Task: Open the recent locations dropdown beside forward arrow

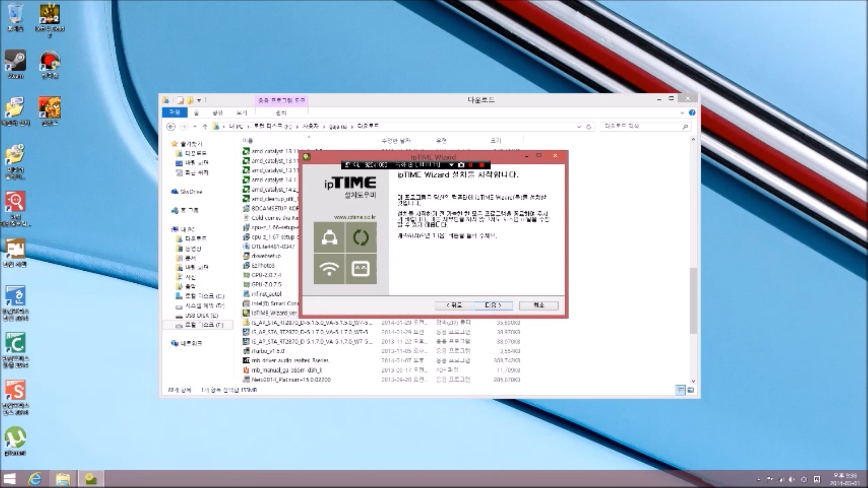Action: point(195,127)
